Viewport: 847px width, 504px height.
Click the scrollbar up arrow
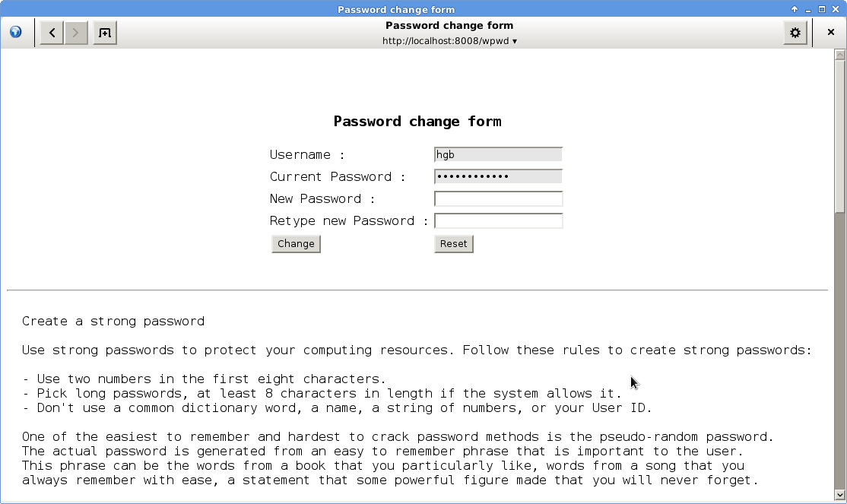840,55
